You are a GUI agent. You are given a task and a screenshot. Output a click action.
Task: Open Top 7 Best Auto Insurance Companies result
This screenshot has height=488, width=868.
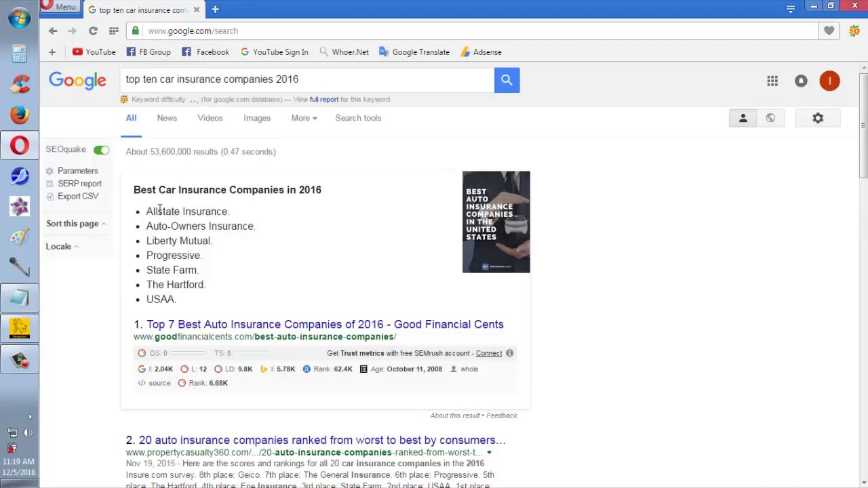[325, 324]
